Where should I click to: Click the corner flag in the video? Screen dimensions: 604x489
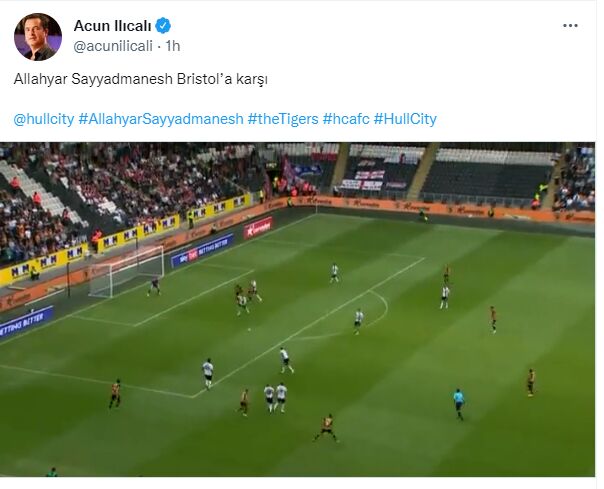click(316, 208)
